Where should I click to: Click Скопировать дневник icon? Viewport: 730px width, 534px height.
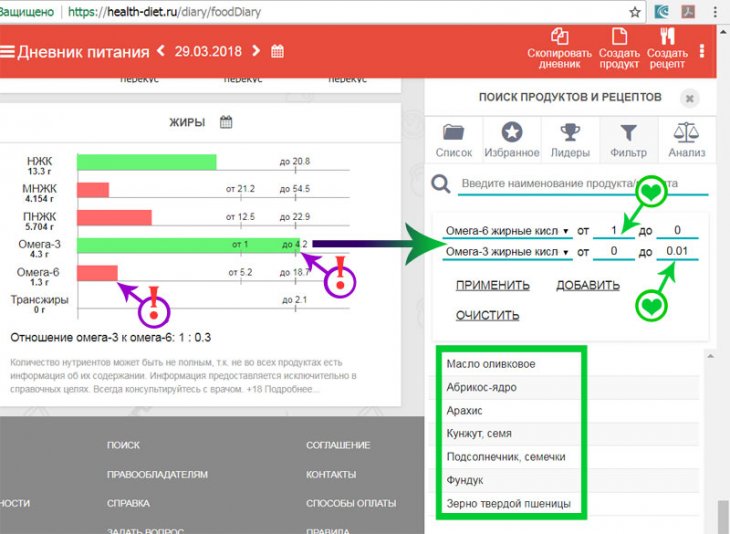coord(553,37)
